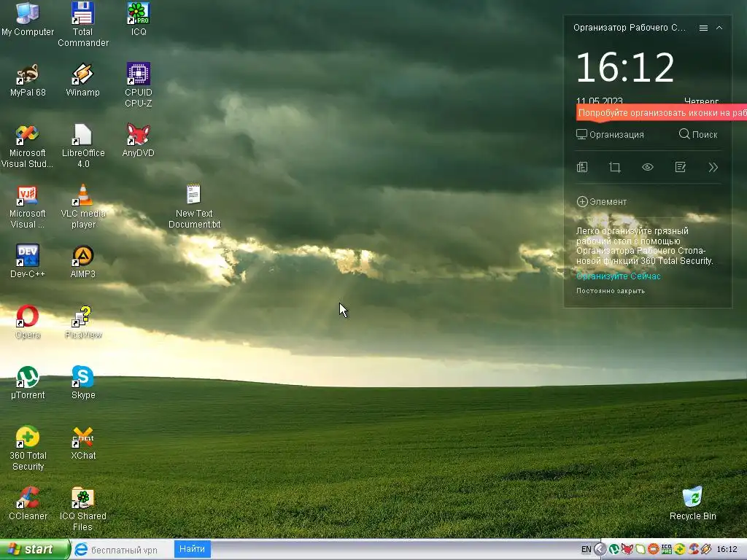Screen dimensions: 747x560
Task: Click the taskbar search input field
Action: tap(130, 550)
